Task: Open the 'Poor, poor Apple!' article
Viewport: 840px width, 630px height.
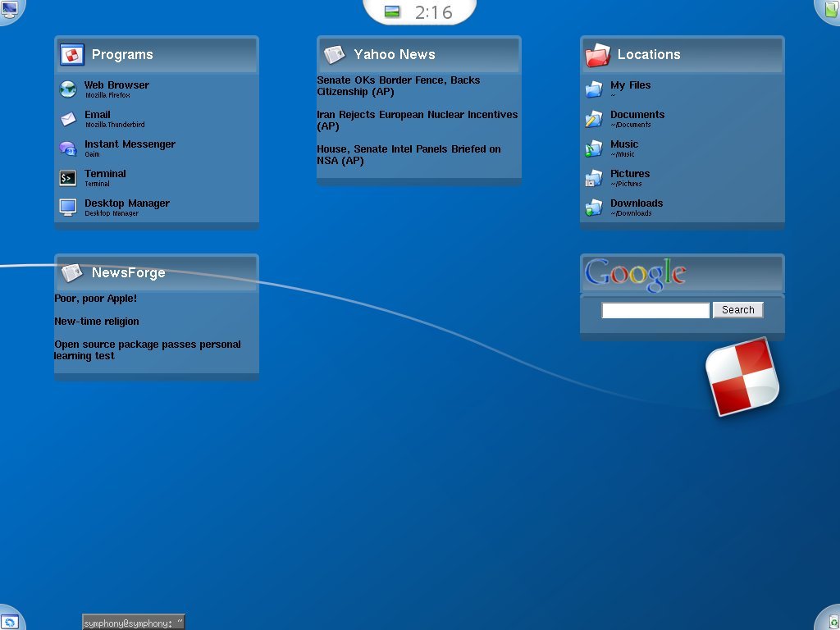Action: click(x=95, y=299)
